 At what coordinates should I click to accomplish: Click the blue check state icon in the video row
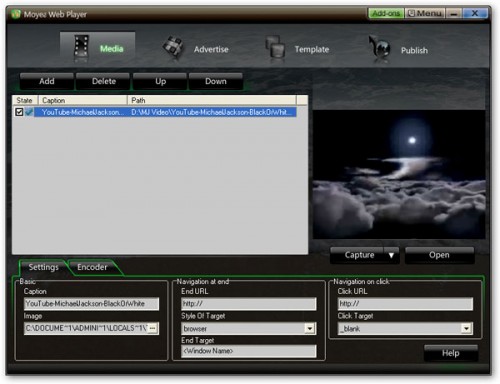29,112
